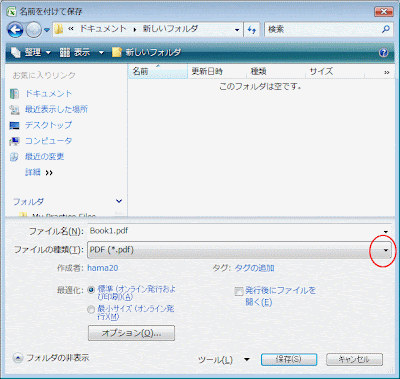Click the Excel icon in the title bar

coord(12,11)
